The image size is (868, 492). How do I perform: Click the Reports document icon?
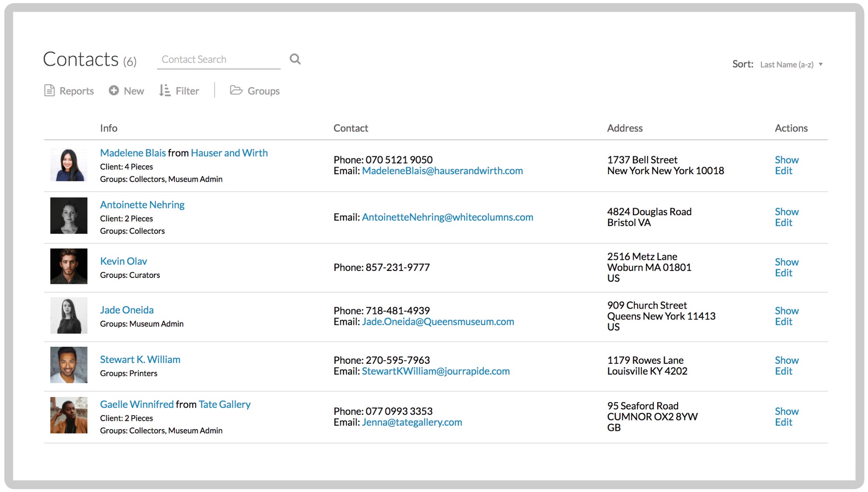[x=49, y=90]
